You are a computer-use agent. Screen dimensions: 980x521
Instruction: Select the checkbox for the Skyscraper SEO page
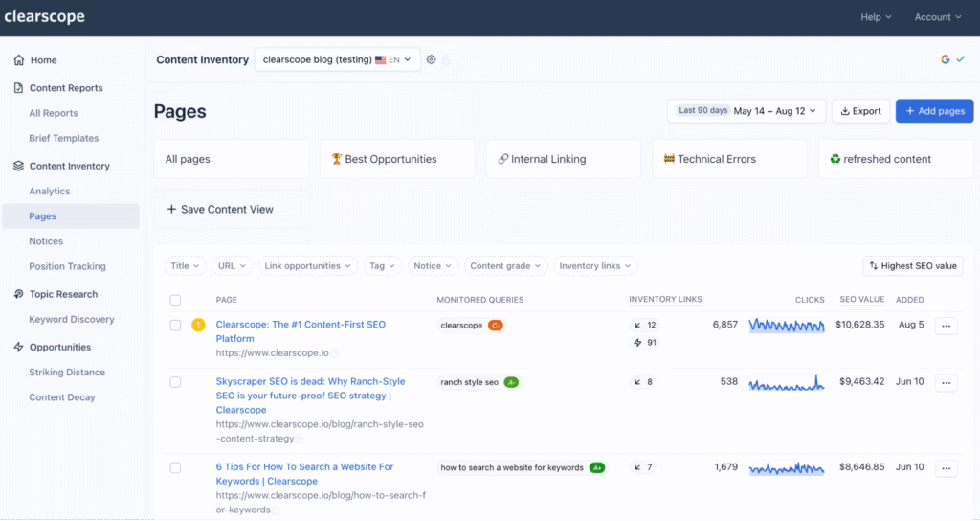point(175,382)
